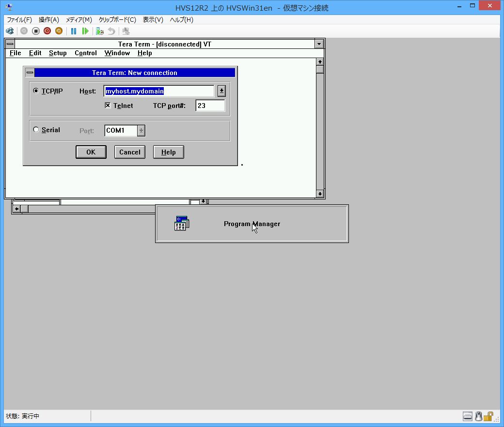The width and height of the screenshot is (504, 427).
Task: Expand the COM1 port dropdown arrow
Action: [141, 131]
